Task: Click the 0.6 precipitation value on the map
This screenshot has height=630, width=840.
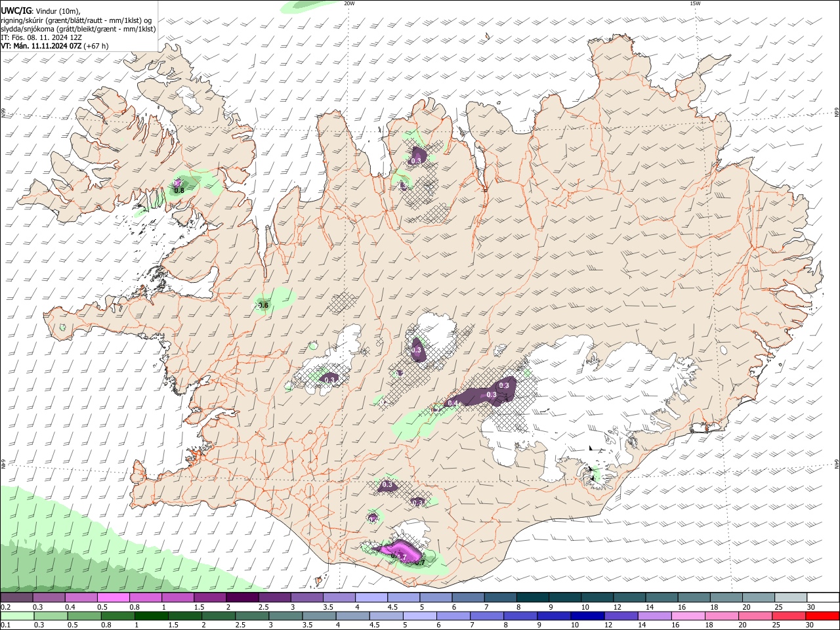Action: 263,305
